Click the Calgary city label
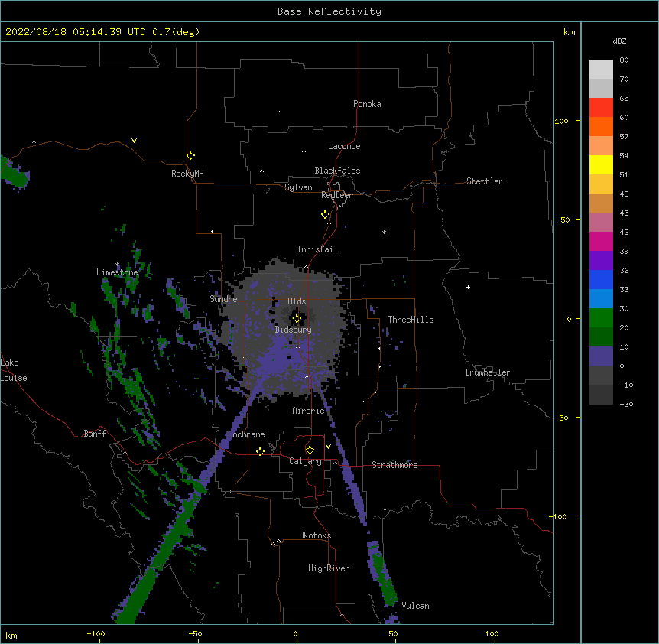Viewport: 659px width, 644px height. coord(305,461)
